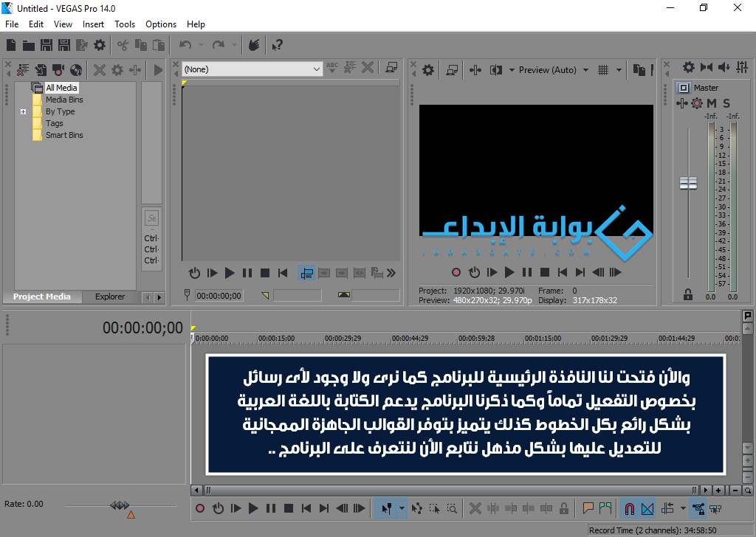Toggle Lock Envelopes to Events button

pos(698,508)
